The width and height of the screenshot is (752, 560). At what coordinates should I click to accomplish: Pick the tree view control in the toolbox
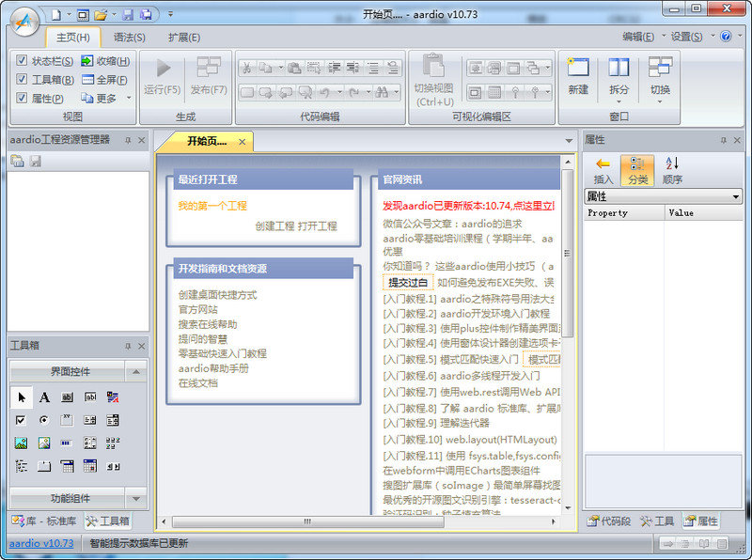21,466
